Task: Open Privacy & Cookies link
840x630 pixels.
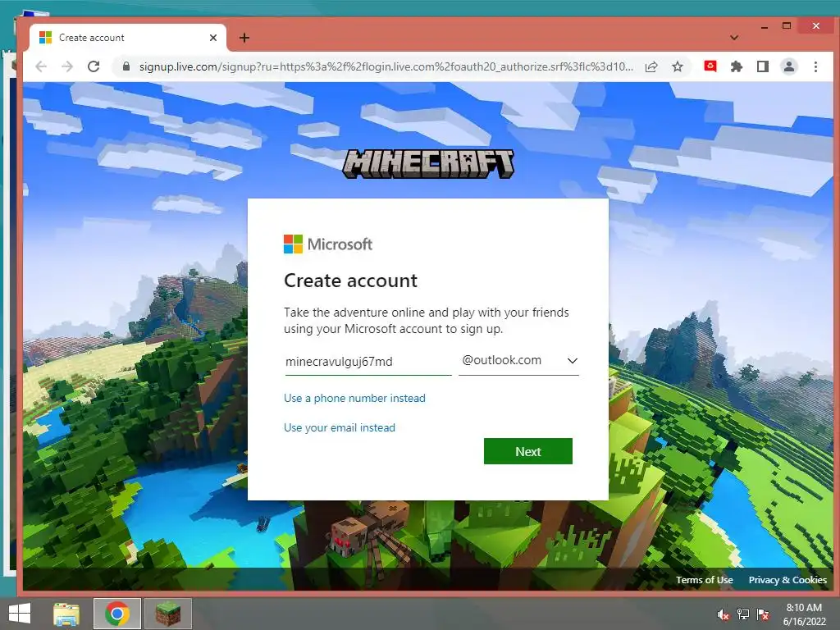Action: [x=787, y=580]
